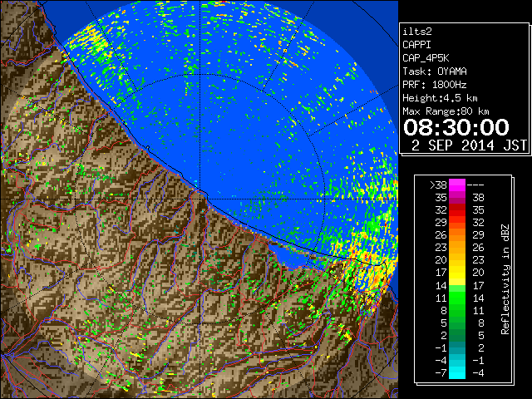The height and width of the screenshot is (399, 532).
Task: Click the 08:30:00 timestamp
Action: point(456,127)
